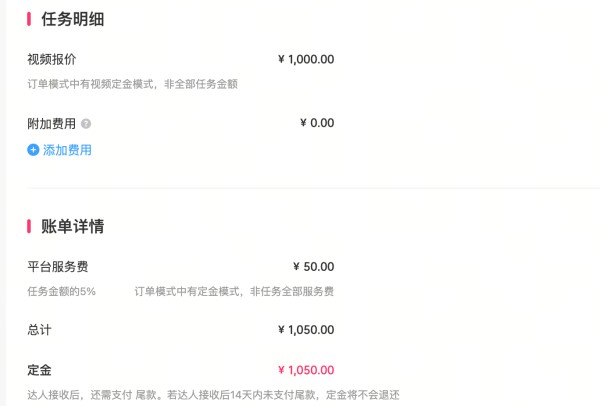Click the 非任务全部服务费 note

point(292,292)
